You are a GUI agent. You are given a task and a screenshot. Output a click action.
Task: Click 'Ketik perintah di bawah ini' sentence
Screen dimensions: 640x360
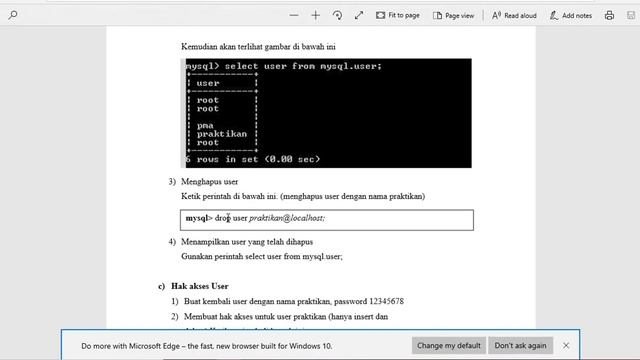click(x=303, y=196)
